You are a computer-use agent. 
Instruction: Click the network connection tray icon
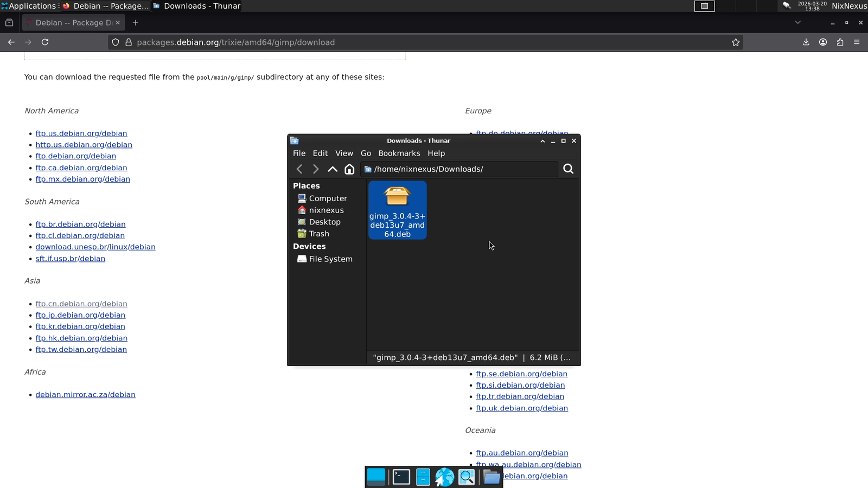[787, 6]
